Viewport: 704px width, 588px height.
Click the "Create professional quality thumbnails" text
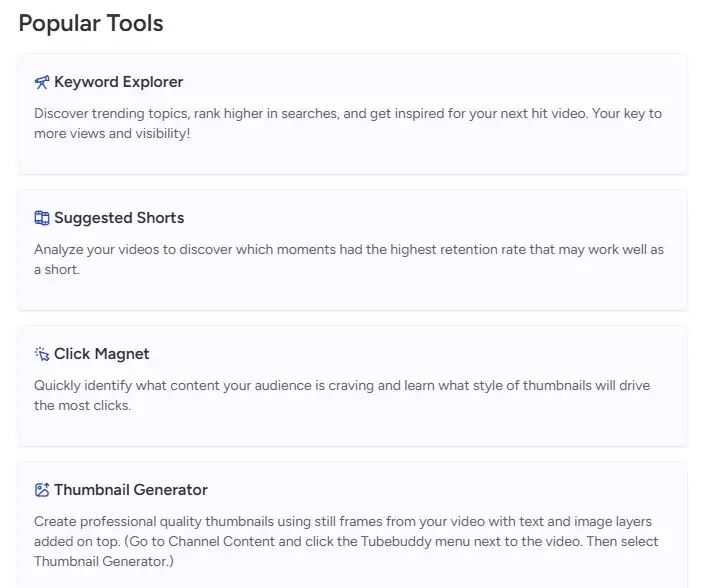point(160,521)
